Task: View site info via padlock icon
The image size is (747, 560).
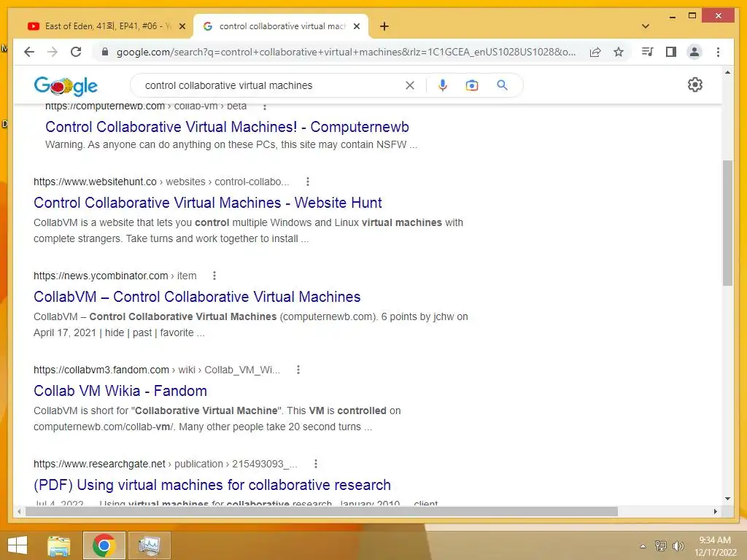Action: pyautogui.click(x=105, y=52)
